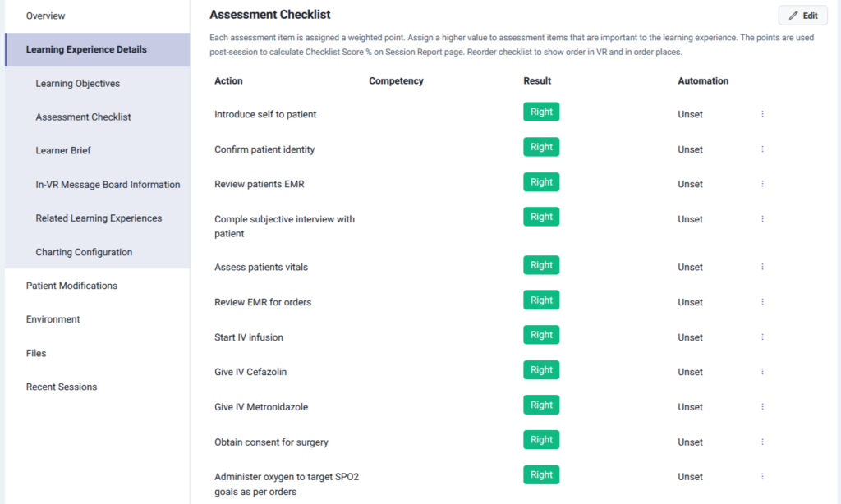Open three-dot menu for Assess patients vitals

pos(762,267)
